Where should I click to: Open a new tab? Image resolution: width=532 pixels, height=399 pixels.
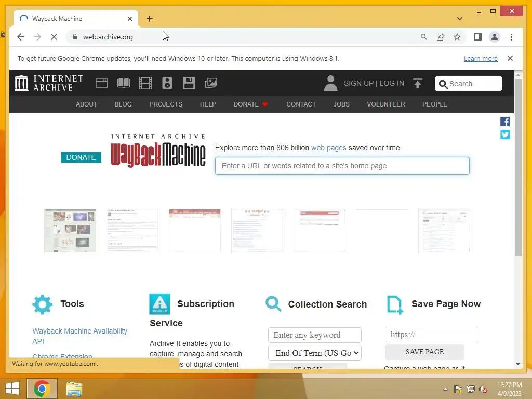pyautogui.click(x=150, y=19)
